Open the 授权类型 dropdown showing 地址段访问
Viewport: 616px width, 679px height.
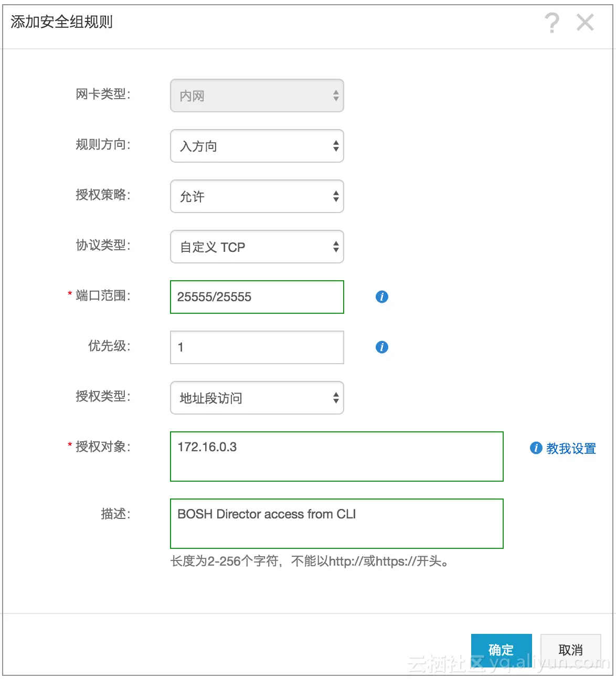tap(257, 398)
